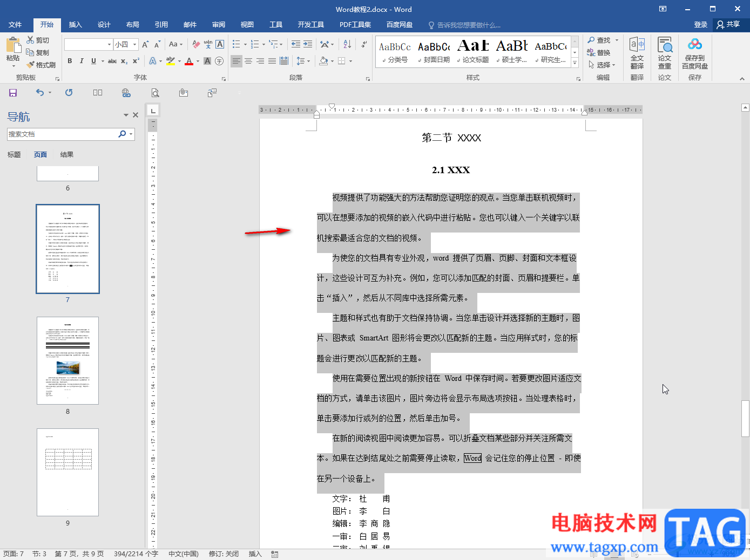This screenshot has width=750, height=560.
Task: Open font size dropdown showing 小四
Action: 135,44
